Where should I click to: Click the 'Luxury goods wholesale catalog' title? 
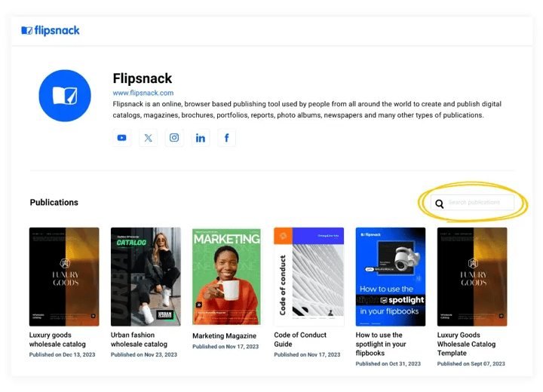pos(57,339)
